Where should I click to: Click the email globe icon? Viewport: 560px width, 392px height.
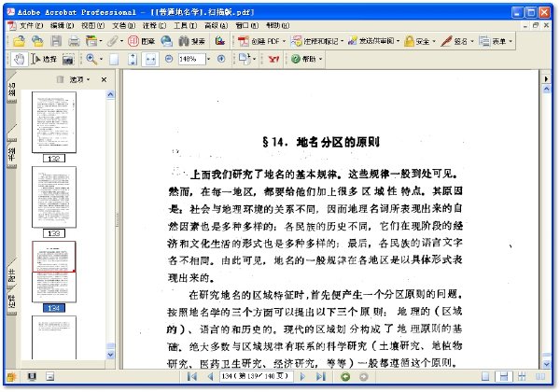coord(166,41)
